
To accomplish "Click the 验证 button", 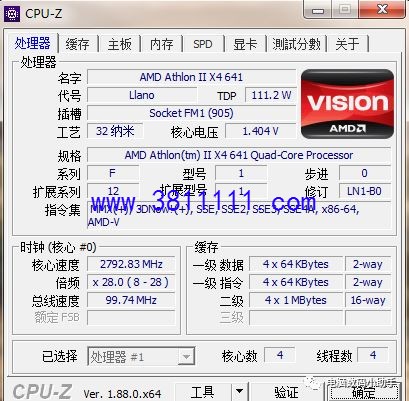I will pyautogui.click(x=286, y=391).
